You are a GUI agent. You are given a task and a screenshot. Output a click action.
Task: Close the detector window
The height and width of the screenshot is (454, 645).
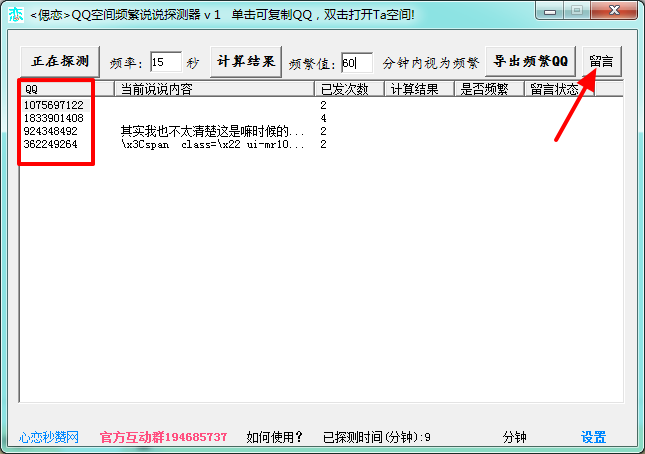(614, 11)
